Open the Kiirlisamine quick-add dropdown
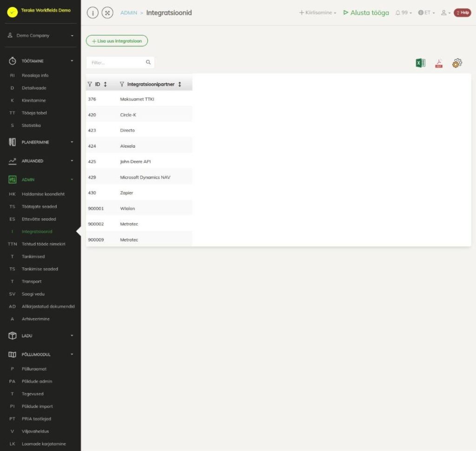This screenshot has height=451, width=476. (317, 13)
